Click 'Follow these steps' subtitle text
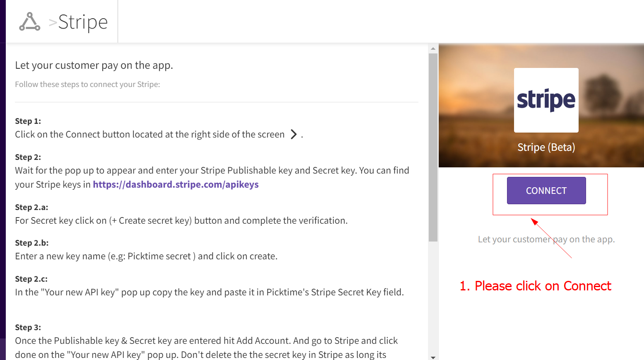644x360 pixels. pos(87,85)
